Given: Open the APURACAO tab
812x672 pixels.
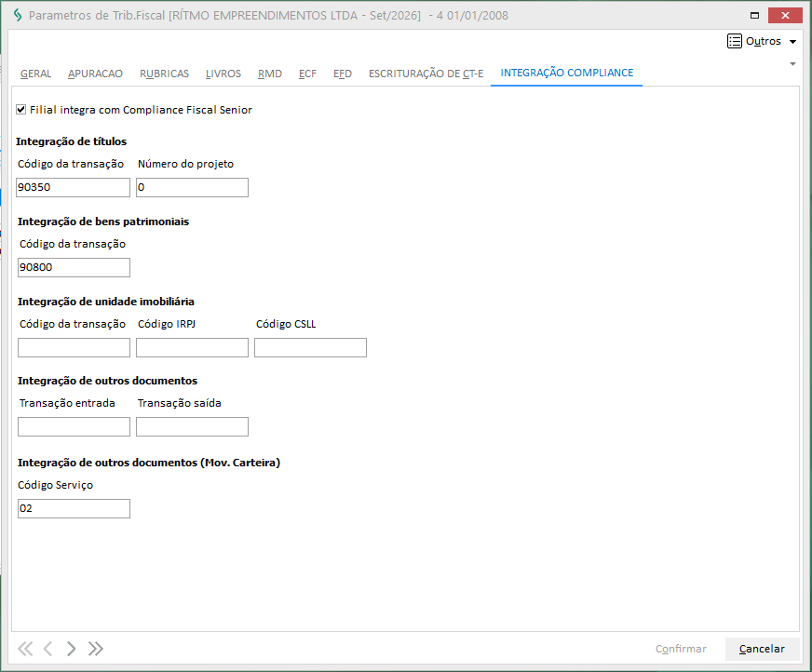Looking at the screenshot, I should (x=95, y=74).
